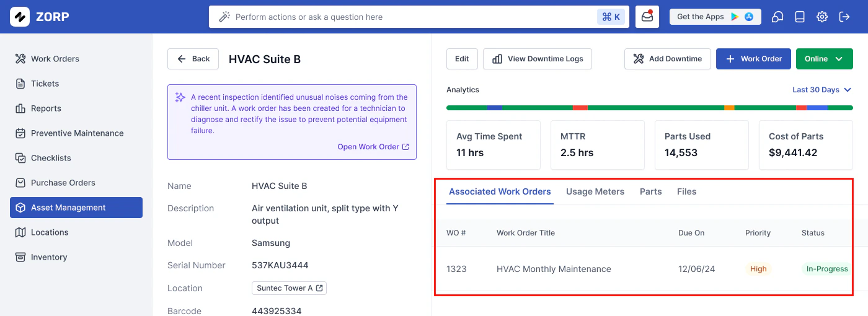Image resolution: width=868 pixels, height=316 pixels.
Task: Click the Cost of Parts $9,441.42 card
Action: 806,145
